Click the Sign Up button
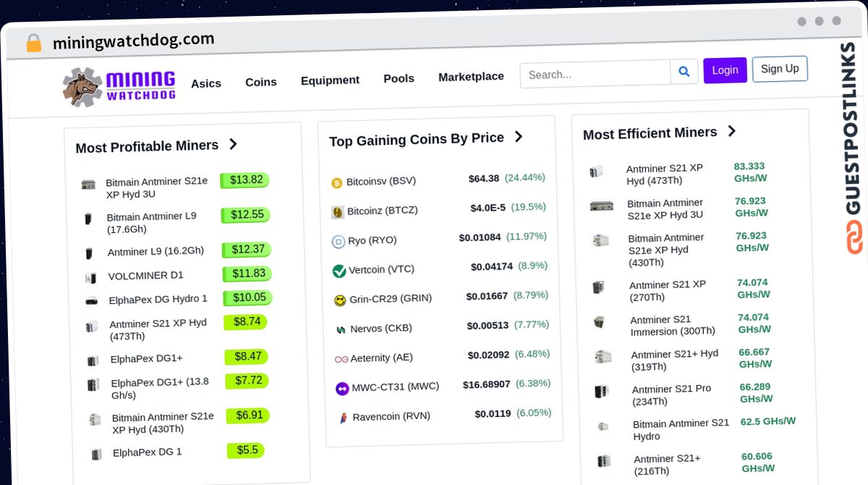The width and height of the screenshot is (868, 485). click(x=780, y=69)
